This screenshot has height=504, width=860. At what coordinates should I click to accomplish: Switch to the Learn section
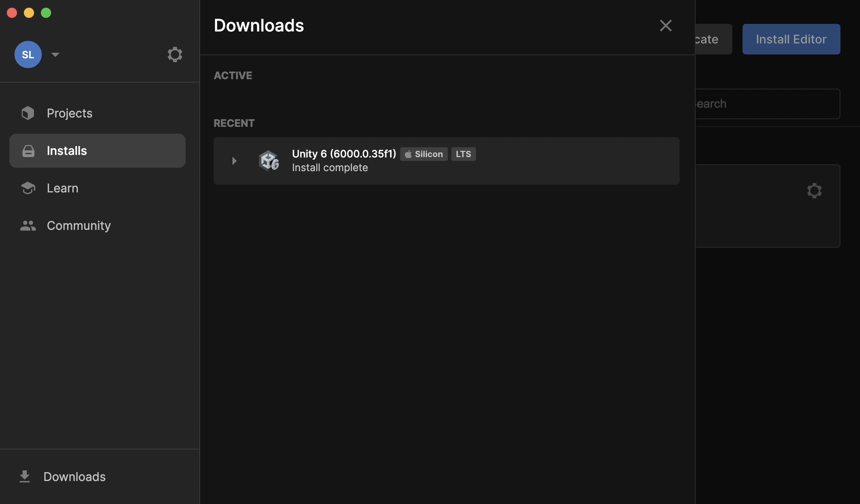coord(63,188)
